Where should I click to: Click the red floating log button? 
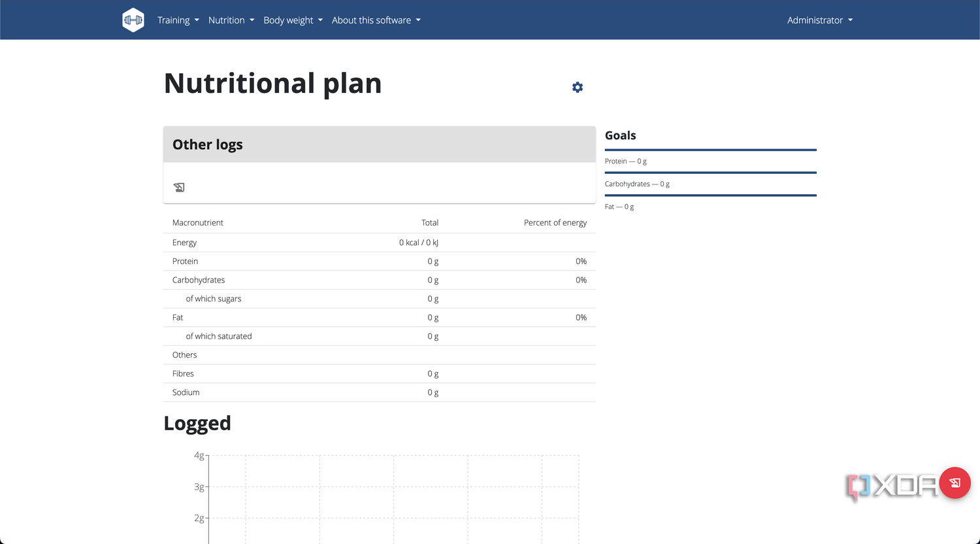955,483
